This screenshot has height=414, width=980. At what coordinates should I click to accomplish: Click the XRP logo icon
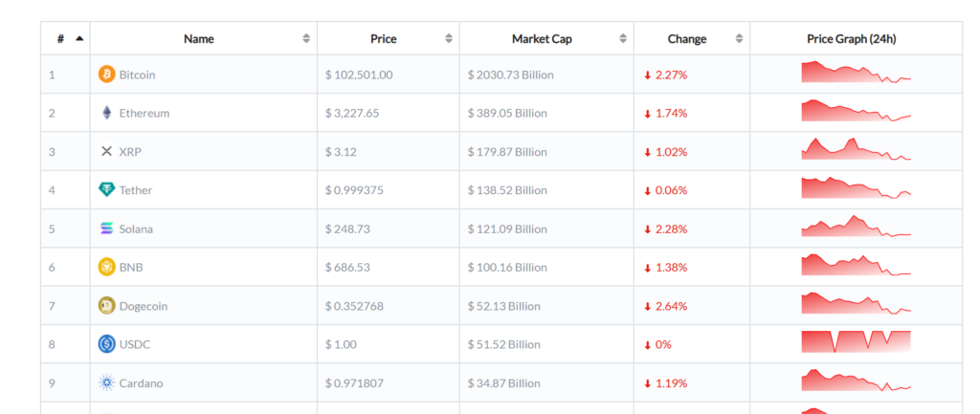107,151
